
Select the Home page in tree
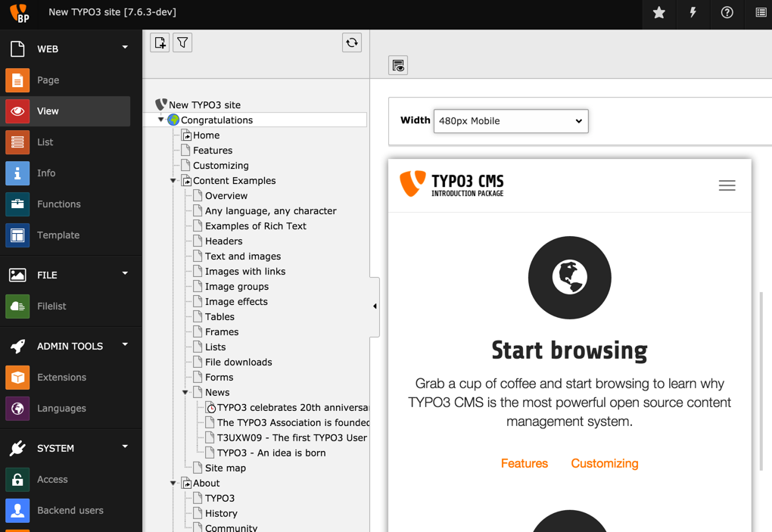(206, 135)
